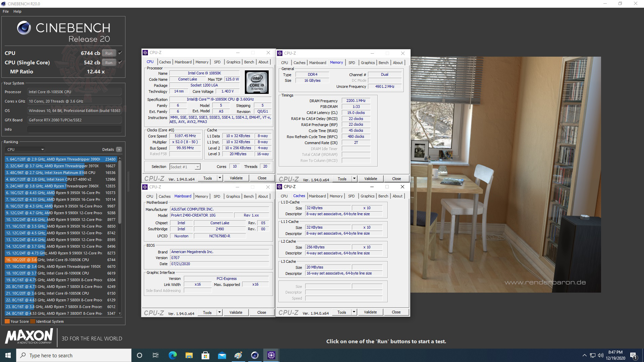Switch to Caches tab in CPU window
Viewport: 644px width, 362px height.
pos(165,62)
